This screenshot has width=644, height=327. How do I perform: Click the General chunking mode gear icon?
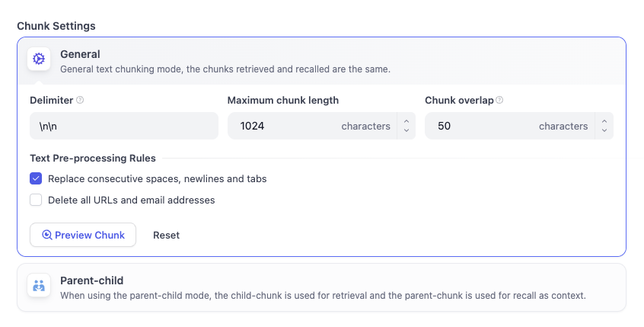39,59
